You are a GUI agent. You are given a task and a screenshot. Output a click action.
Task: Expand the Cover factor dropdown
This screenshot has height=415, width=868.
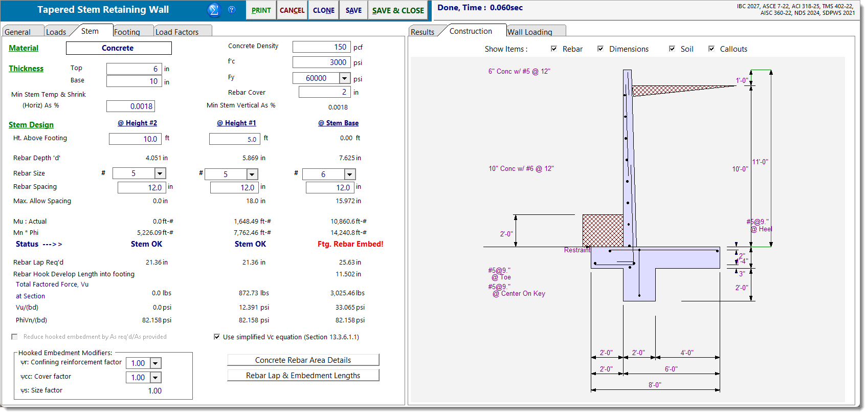156,378
